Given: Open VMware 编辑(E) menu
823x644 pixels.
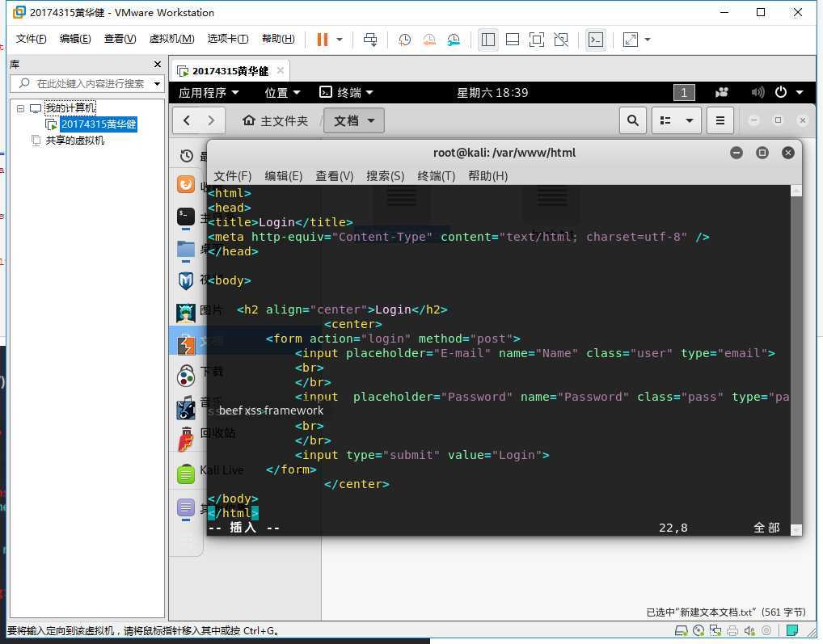Looking at the screenshot, I should pos(75,39).
